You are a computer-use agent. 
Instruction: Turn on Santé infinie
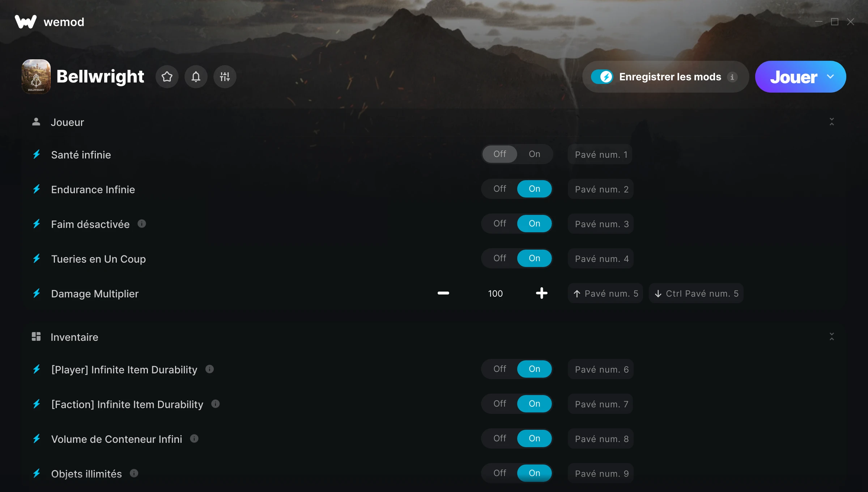pyautogui.click(x=534, y=154)
